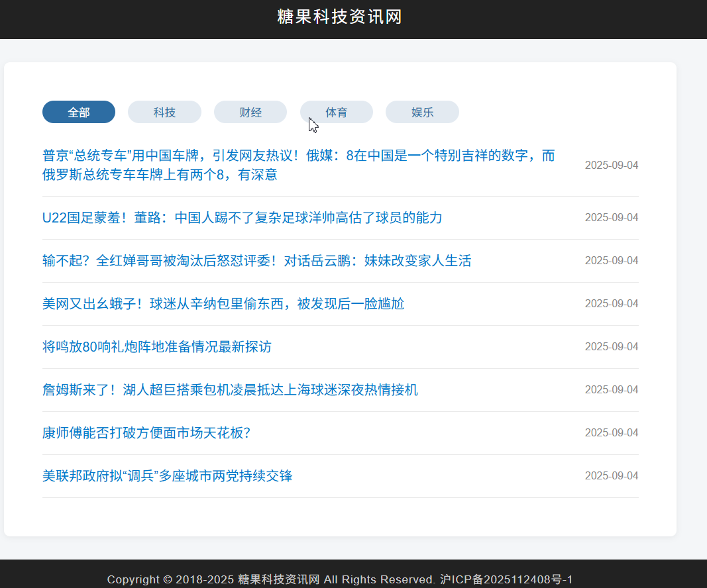Viewport: 707px width, 588px height.
Task: Click the 糖果科技资讯网 site title in header
Action: [x=339, y=17]
